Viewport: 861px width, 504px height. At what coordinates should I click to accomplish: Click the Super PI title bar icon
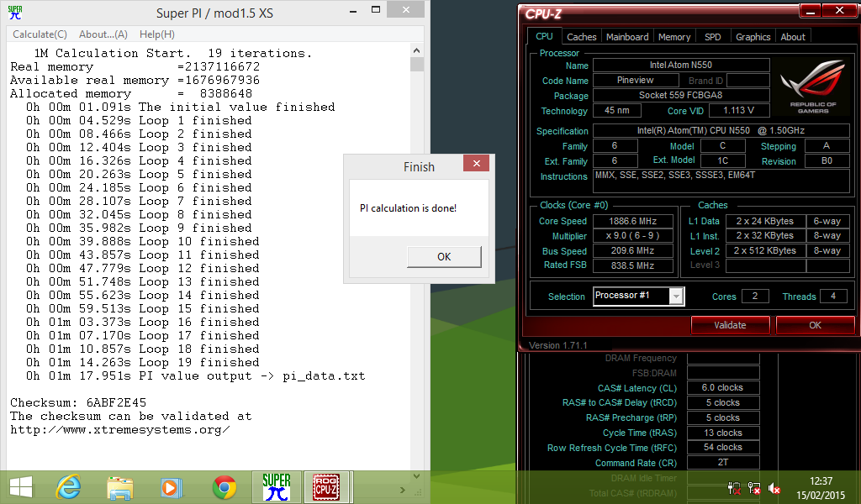(15, 13)
